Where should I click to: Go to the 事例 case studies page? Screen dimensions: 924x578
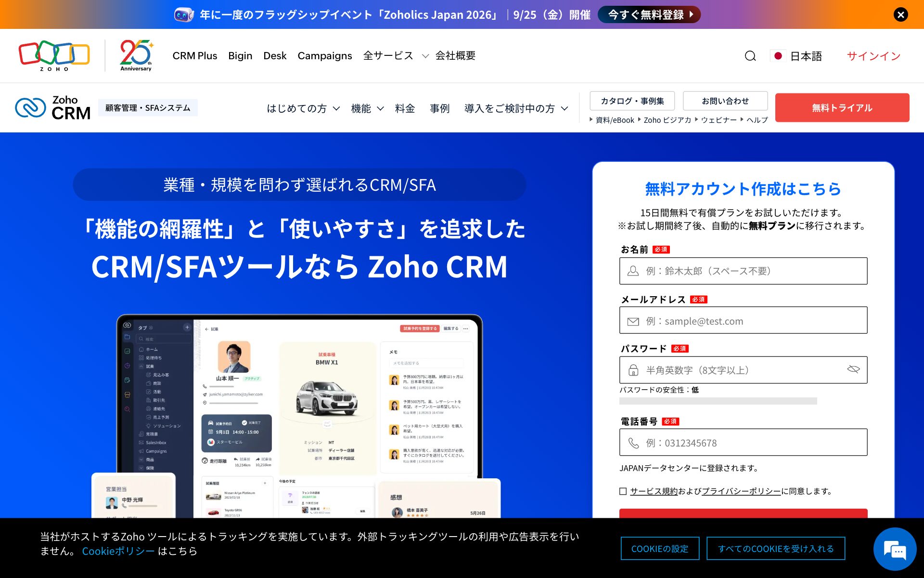(x=439, y=108)
